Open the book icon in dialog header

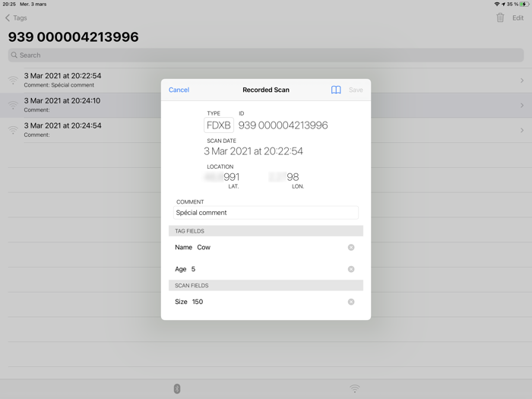coord(336,90)
